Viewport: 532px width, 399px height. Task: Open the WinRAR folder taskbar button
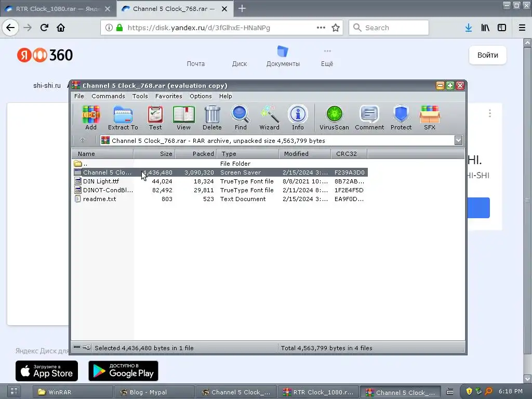(73, 392)
